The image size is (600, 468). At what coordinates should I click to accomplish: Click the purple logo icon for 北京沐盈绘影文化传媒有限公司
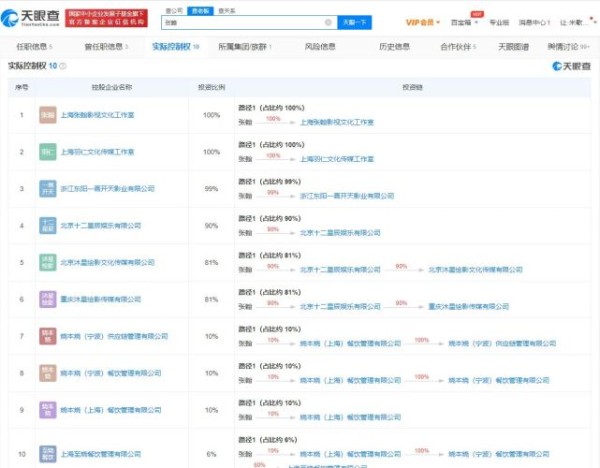(x=47, y=262)
